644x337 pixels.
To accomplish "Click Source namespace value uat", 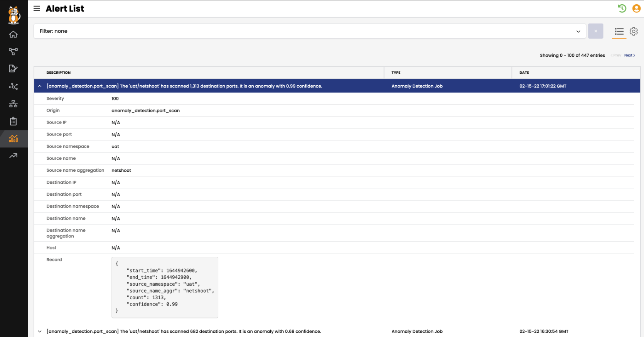I will click(x=115, y=146).
